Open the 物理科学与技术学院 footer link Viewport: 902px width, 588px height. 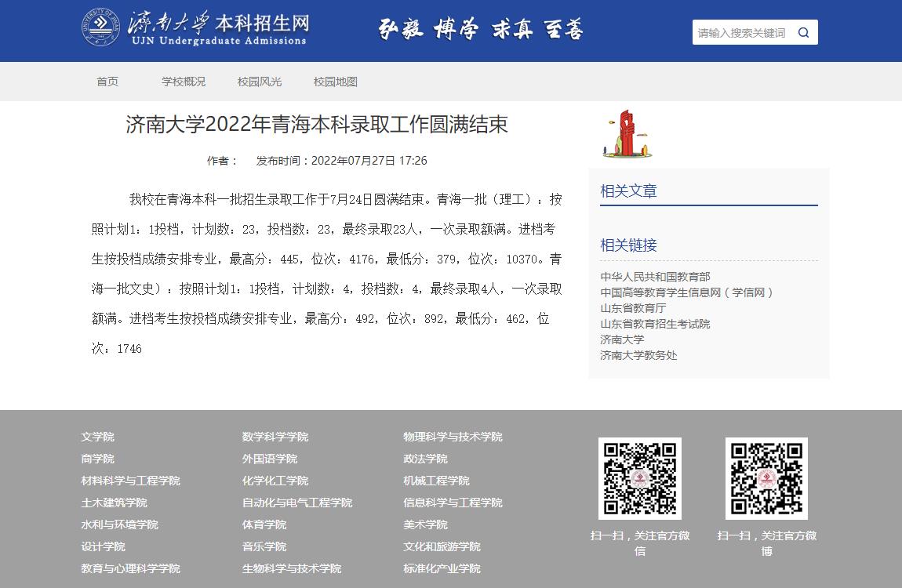[x=453, y=437]
